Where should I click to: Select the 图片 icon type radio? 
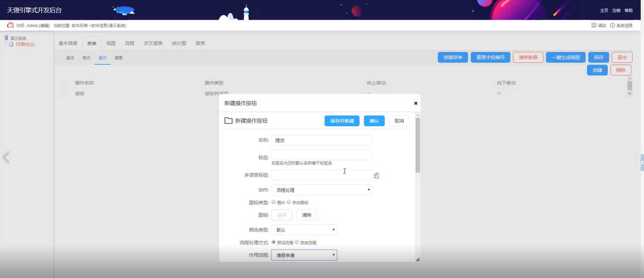pos(274,202)
